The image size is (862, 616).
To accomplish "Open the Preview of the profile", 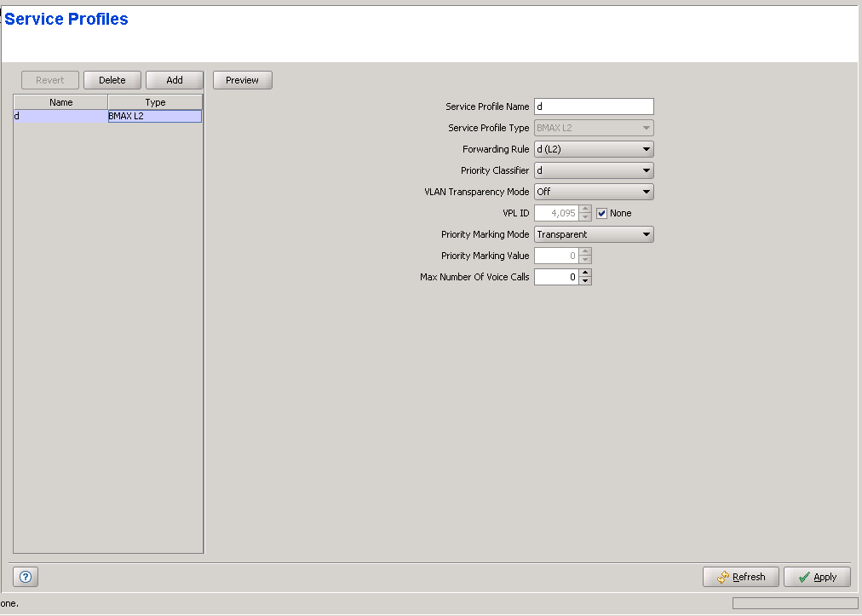I will (x=242, y=80).
